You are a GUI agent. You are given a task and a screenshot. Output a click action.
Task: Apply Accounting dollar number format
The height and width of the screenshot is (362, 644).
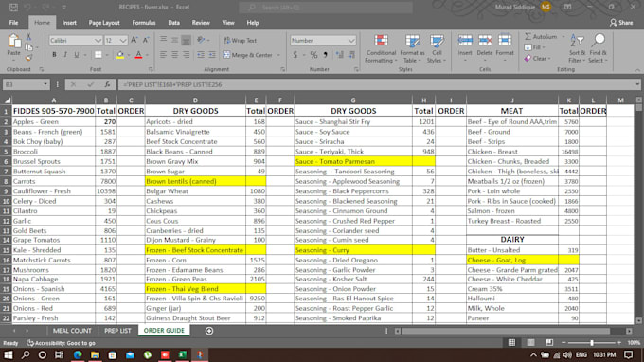pyautogui.click(x=295, y=55)
